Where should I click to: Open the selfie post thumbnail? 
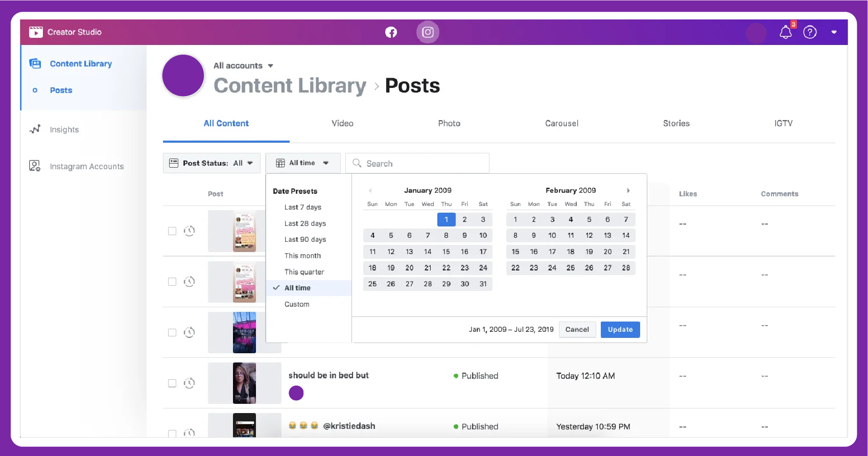click(x=244, y=383)
